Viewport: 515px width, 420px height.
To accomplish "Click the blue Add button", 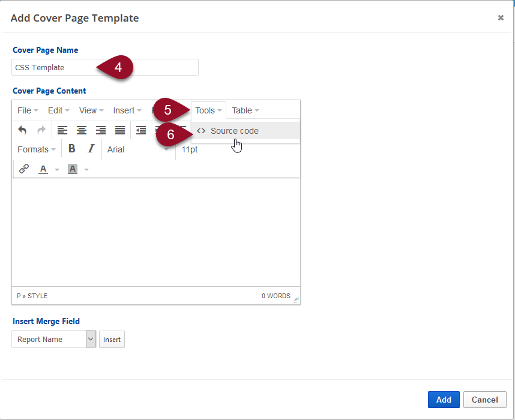I will click(444, 400).
